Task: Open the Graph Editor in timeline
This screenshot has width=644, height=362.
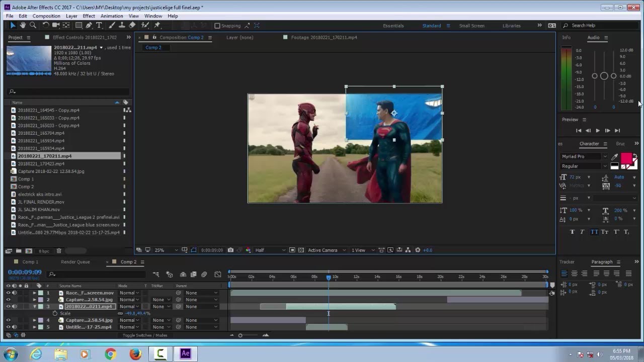Action: pyautogui.click(x=217, y=275)
